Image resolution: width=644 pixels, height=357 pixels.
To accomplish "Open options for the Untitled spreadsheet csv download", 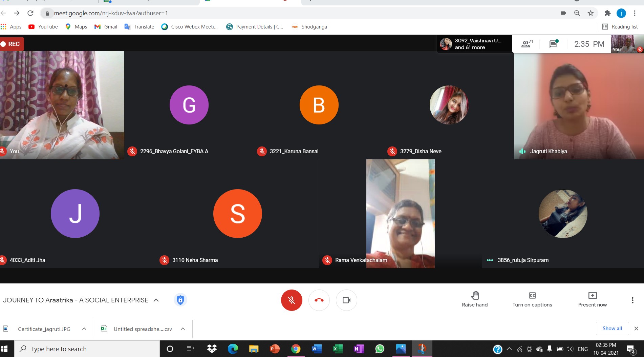I will 183,329.
